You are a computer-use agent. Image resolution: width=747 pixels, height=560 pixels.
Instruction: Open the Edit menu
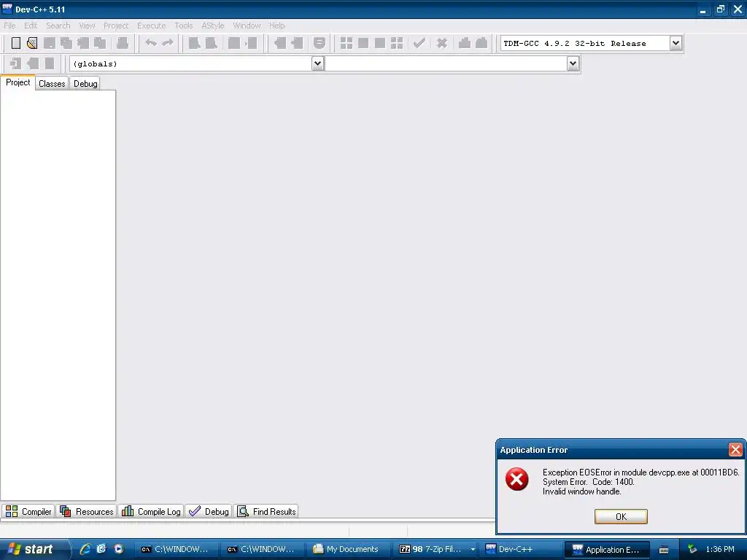31,26
